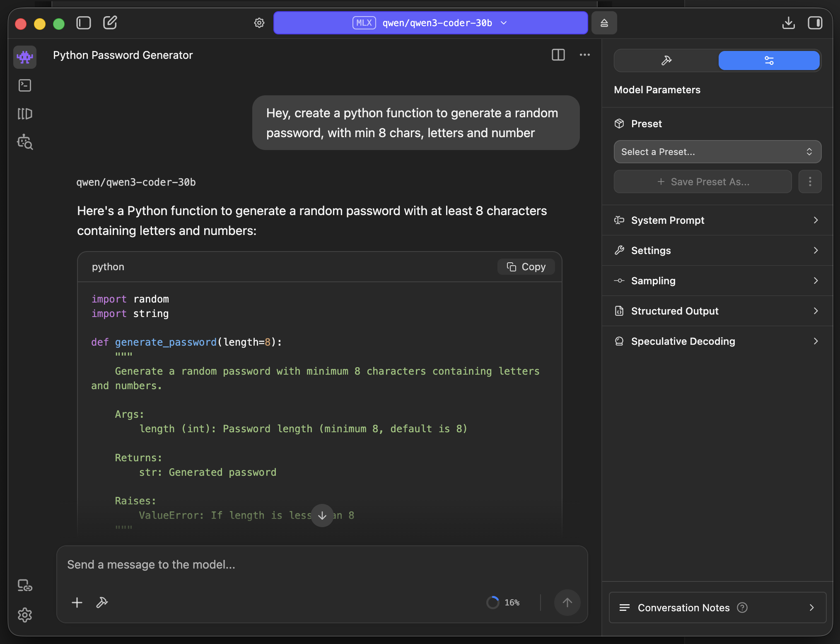840x644 pixels.
Task: Open app settings gear in sidebar
Action: pyautogui.click(x=25, y=615)
